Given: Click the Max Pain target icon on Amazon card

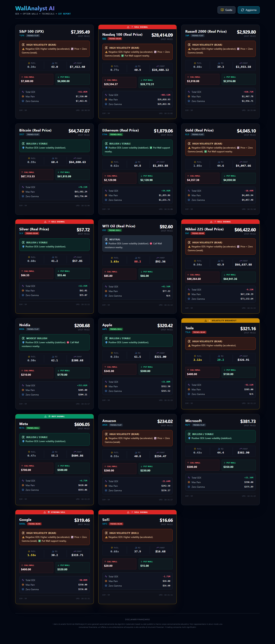Looking at the screenshot, I should (106, 486).
